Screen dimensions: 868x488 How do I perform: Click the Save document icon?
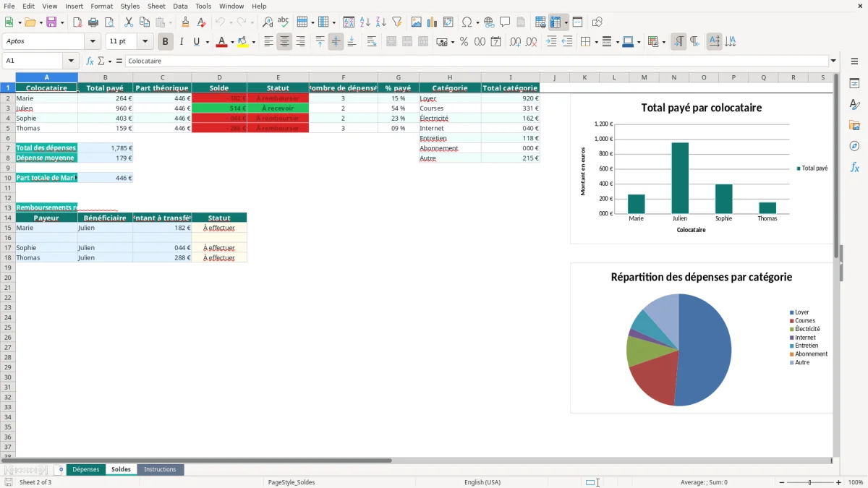[x=51, y=22]
